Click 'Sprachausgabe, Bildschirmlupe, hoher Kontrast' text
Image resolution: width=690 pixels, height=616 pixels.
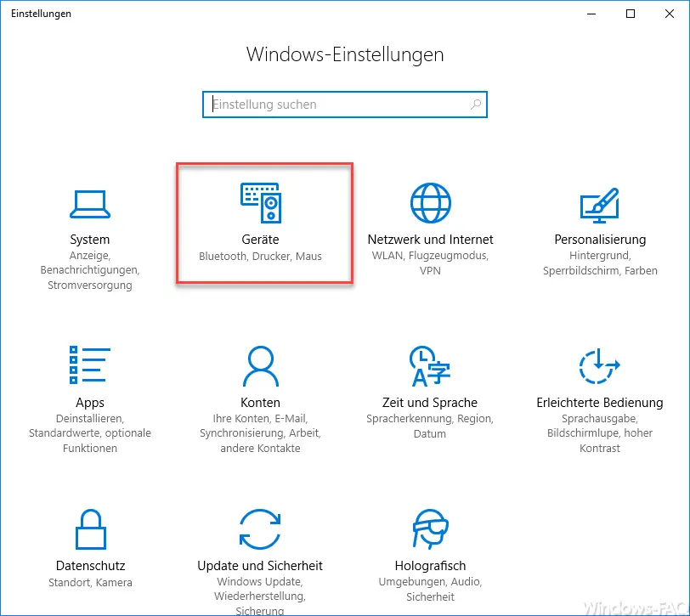tap(600, 433)
